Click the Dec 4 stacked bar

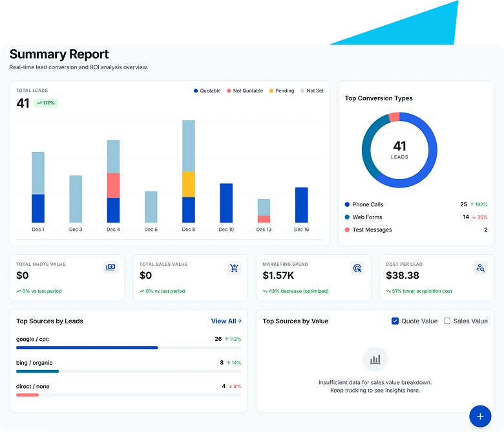point(113,181)
